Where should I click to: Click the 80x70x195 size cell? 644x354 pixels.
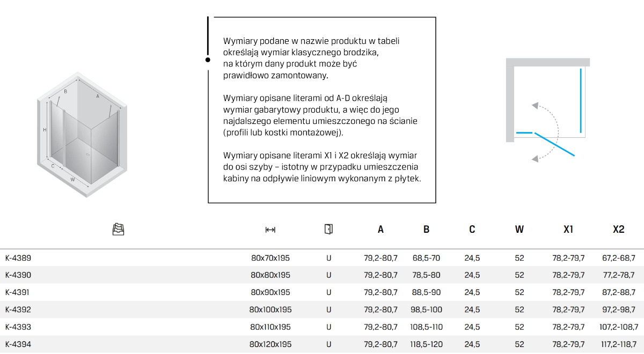[x=270, y=258]
